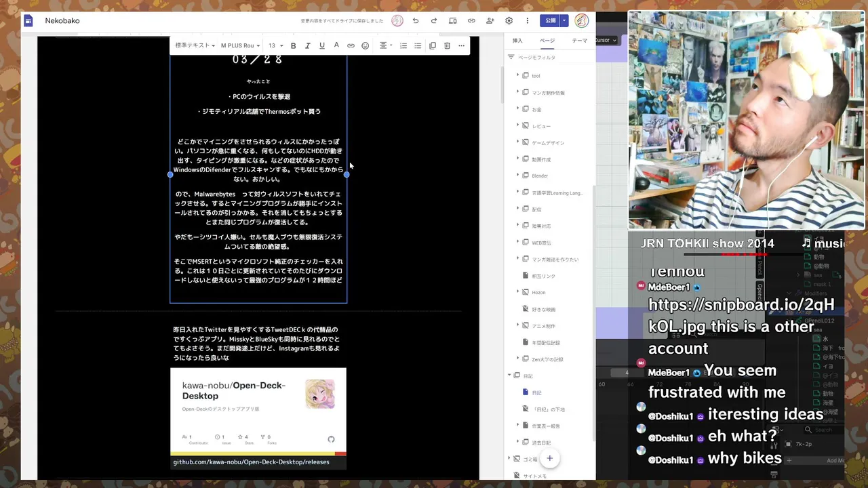The height and width of the screenshot is (488, 868).
Task: Click the Nekobako site title field
Action: tap(62, 20)
